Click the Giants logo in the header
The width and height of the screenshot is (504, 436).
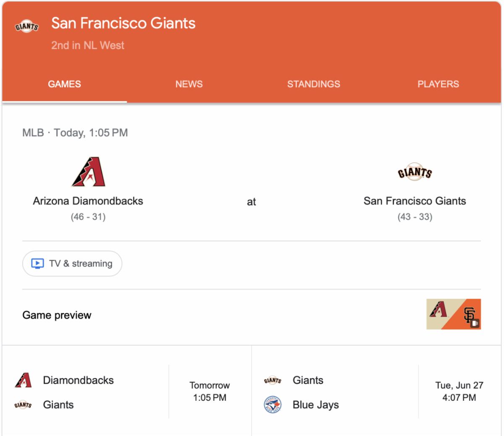(x=27, y=27)
